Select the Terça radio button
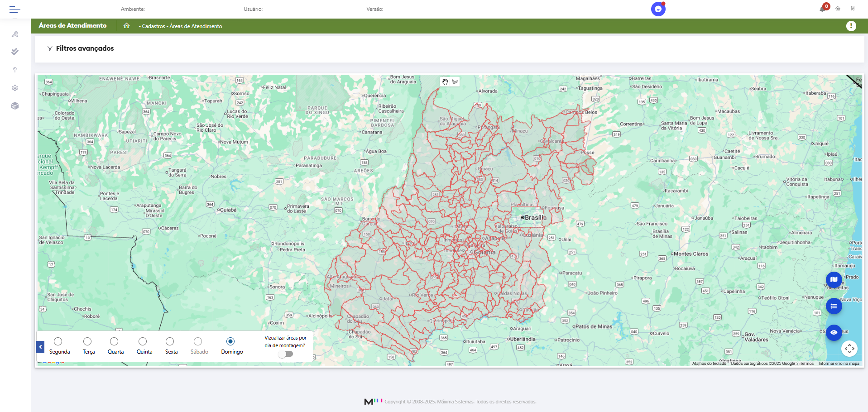Screen dimensions: 868x412 [x=87, y=341]
